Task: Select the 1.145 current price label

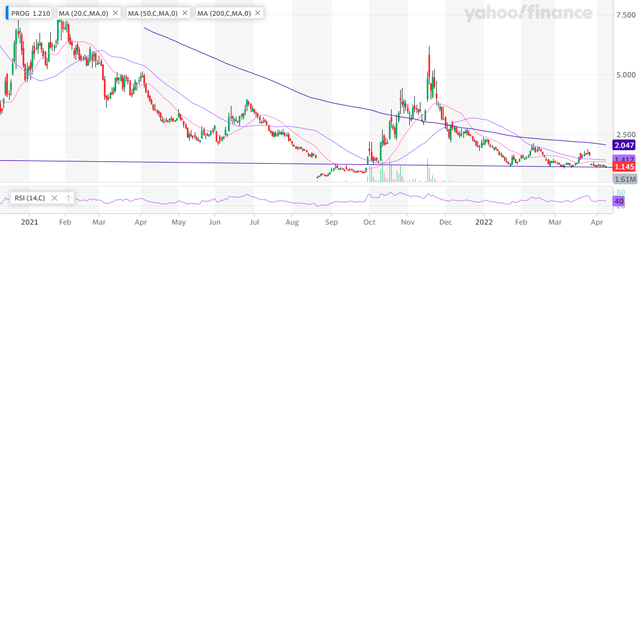Action: 624,167
